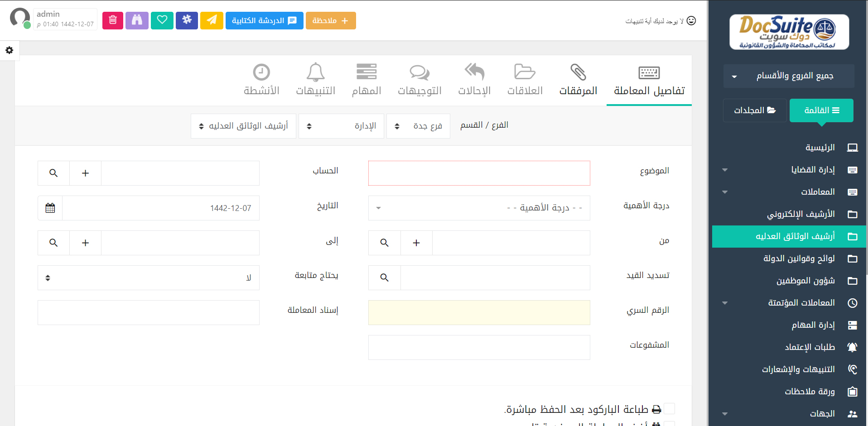Open the gear settings icon at left edge
This screenshot has width=868, height=426.
pyautogui.click(x=9, y=50)
